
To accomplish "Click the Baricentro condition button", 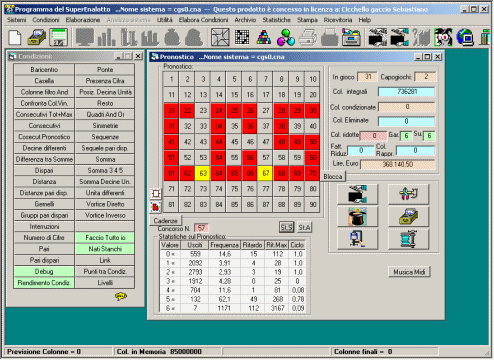I will [x=44, y=69].
